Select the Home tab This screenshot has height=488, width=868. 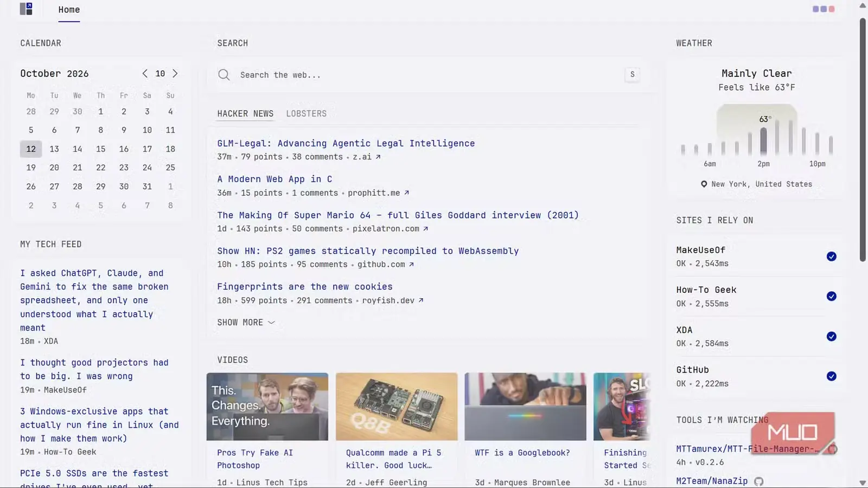(x=69, y=10)
